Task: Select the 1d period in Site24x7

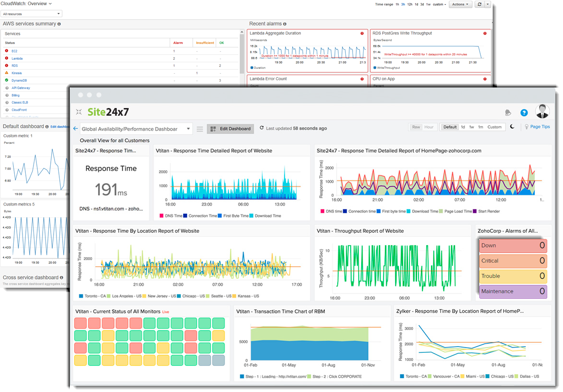Action: 463,127
